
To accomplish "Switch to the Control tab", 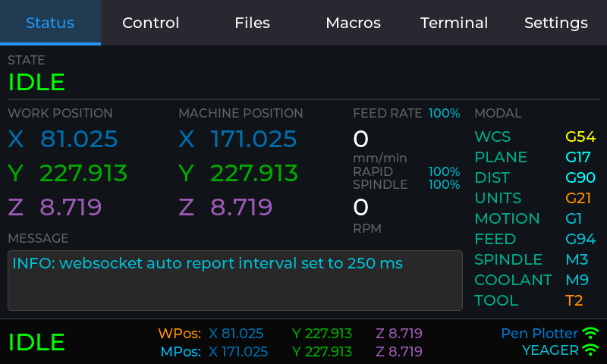I will click(x=151, y=23).
